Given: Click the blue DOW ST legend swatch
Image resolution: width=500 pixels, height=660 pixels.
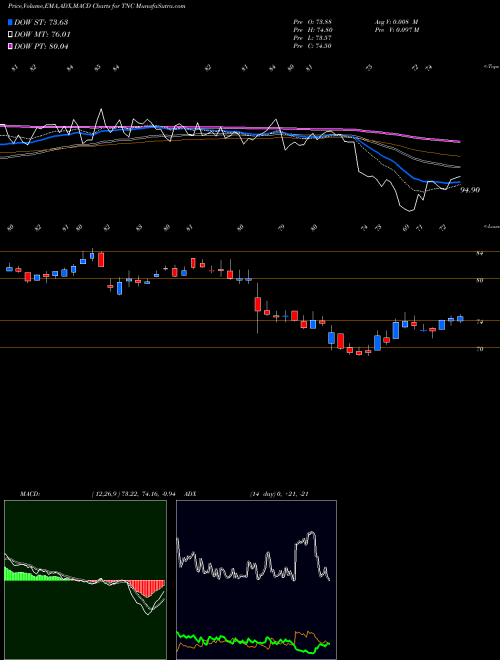Looking at the screenshot, I should [11, 22].
